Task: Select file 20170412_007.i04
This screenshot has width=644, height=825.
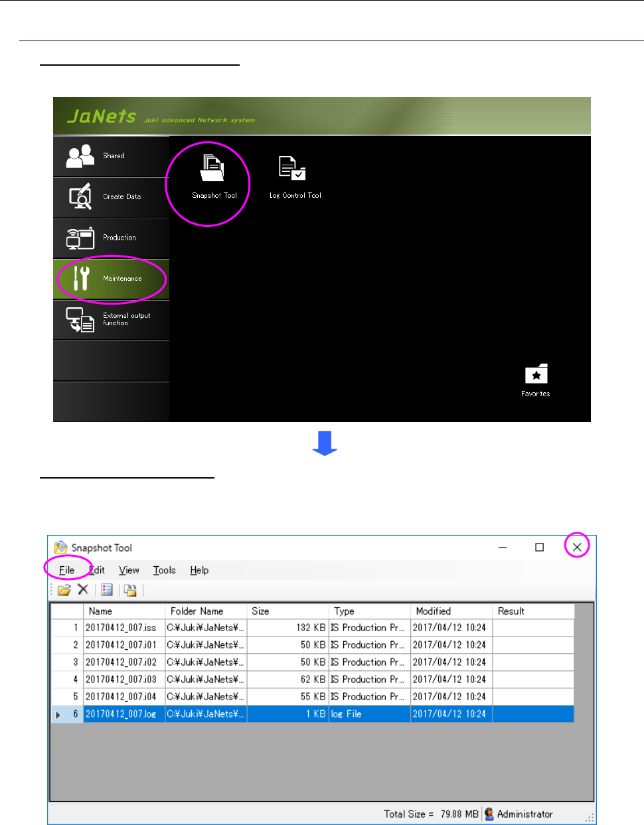Action: pyautogui.click(x=121, y=697)
